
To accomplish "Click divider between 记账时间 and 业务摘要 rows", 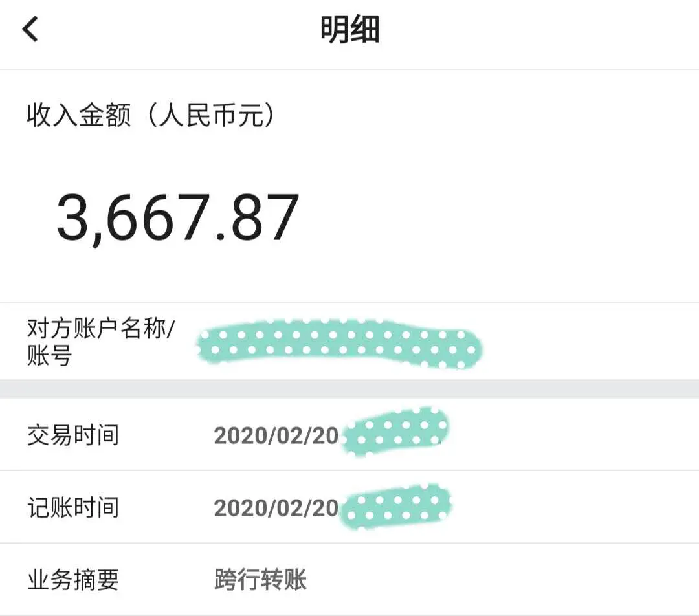I will (x=349, y=543).
